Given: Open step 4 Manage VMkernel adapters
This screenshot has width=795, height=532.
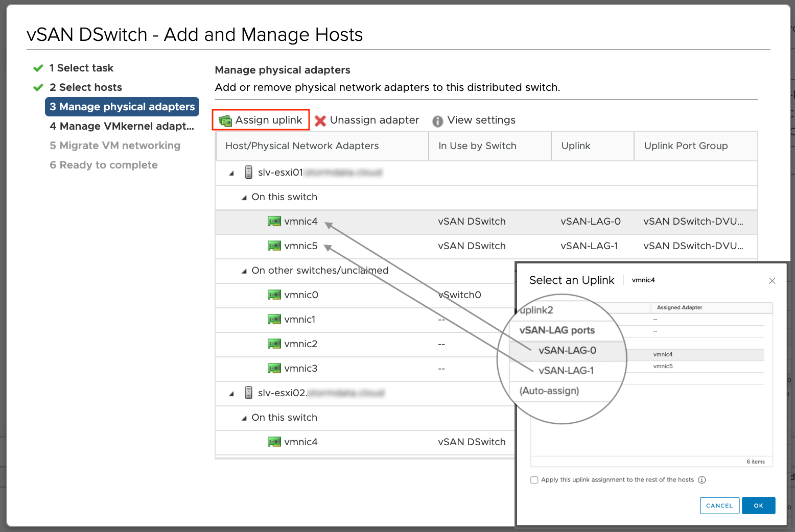Looking at the screenshot, I should [122, 126].
